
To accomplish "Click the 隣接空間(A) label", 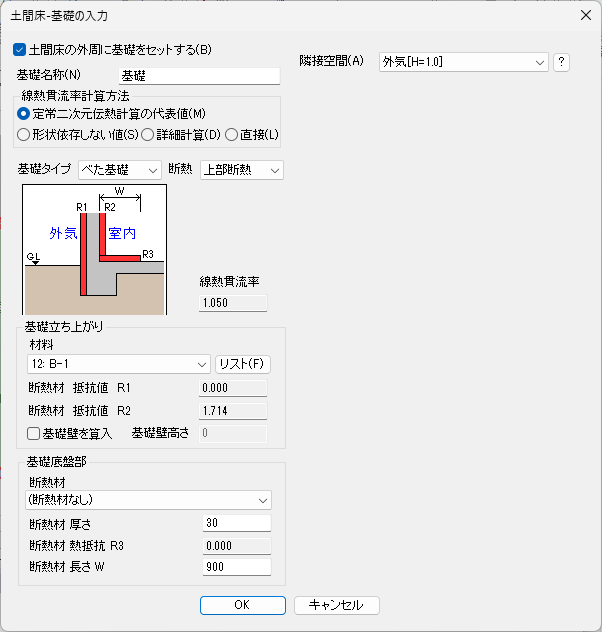I will (331, 61).
